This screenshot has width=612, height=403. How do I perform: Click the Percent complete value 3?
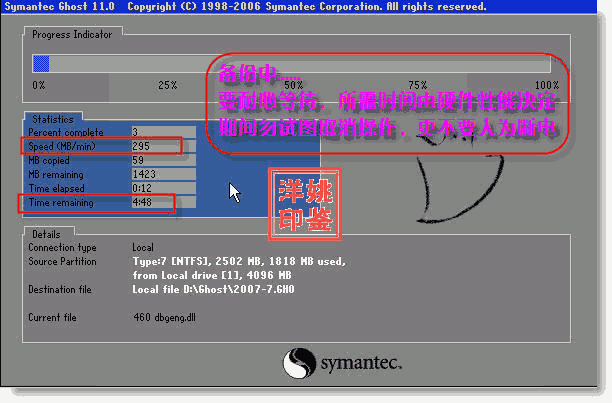135,132
